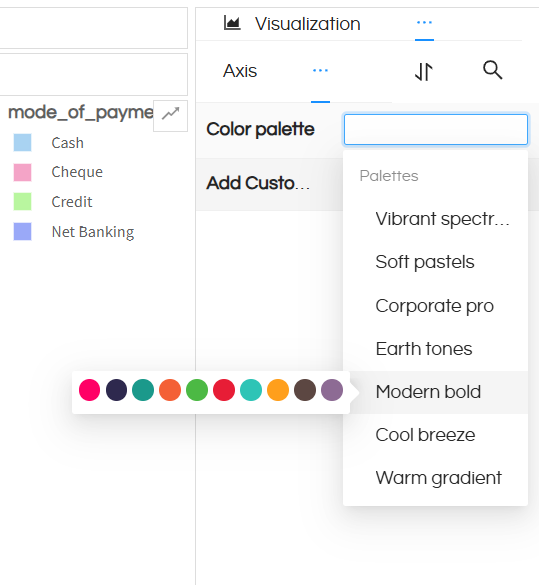Choose the Soft pastels palette
This screenshot has width=539, height=585.
(435, 262)
